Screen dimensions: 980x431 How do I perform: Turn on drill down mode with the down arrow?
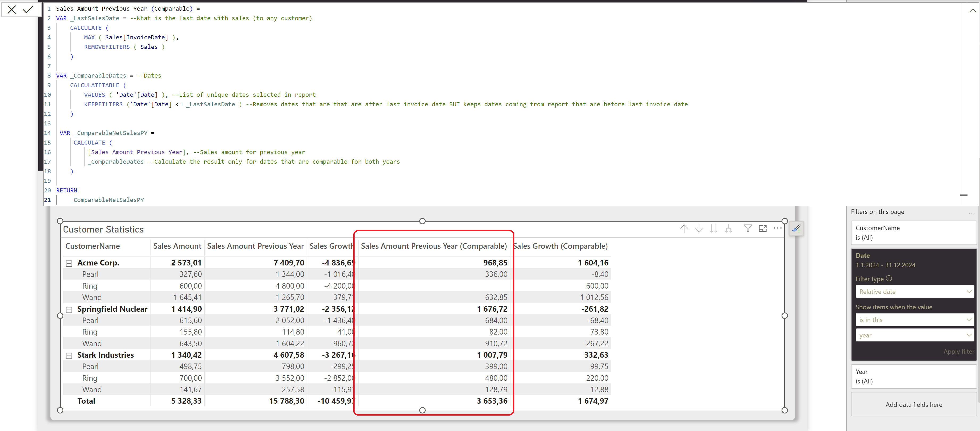[699, 229]
